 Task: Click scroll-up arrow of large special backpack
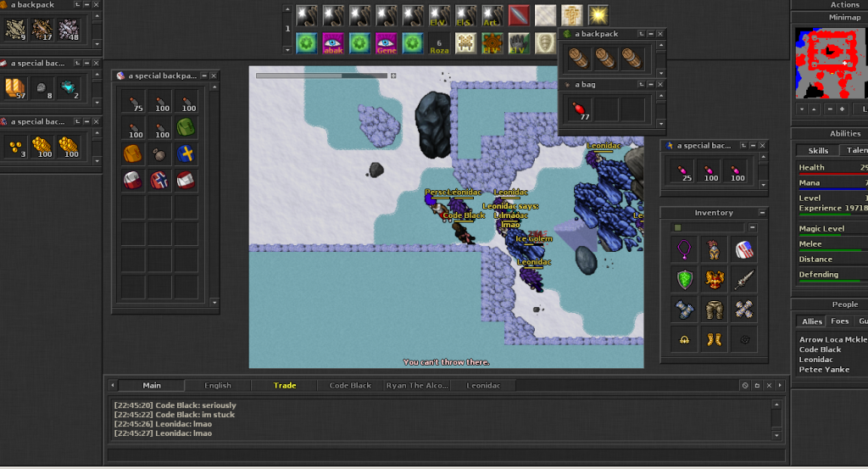coord(214,87)
